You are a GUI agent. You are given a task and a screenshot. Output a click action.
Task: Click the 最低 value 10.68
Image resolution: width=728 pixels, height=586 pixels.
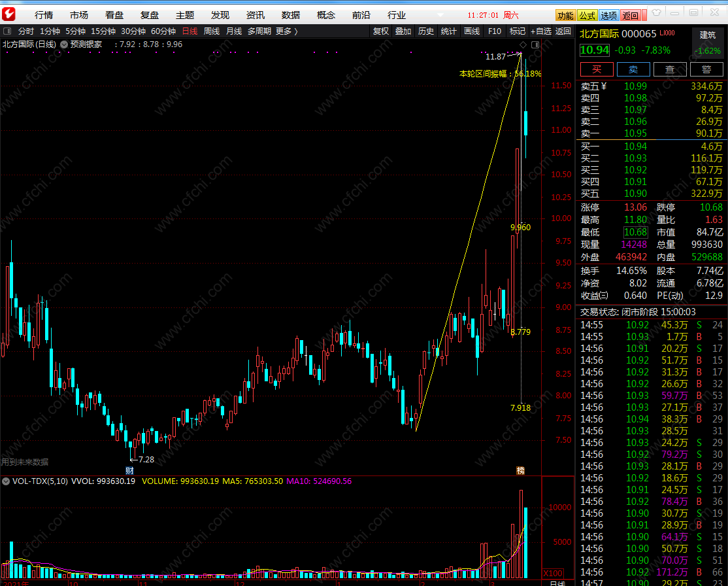click(x=635, y=232)
